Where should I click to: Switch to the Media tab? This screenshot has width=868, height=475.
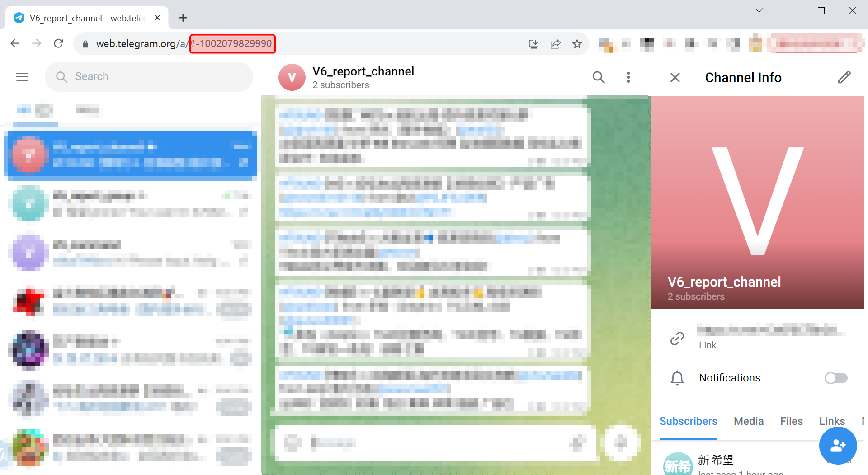click(x=748, y=421)
